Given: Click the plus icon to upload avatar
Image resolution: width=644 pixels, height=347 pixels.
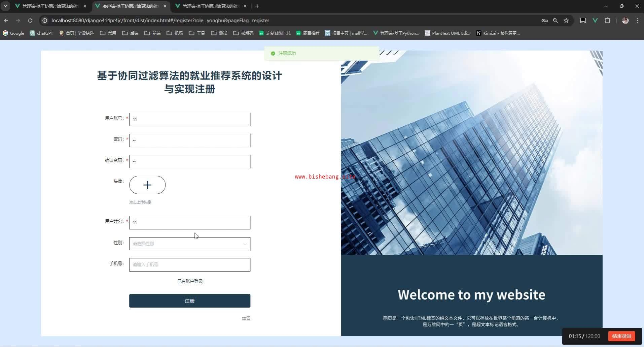Looking at the screenshot, I should point(147,185).
